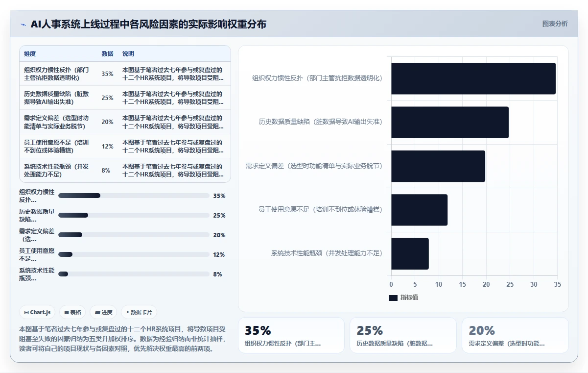
Task: Click the 数据 column header
Action: coord(107,54)
